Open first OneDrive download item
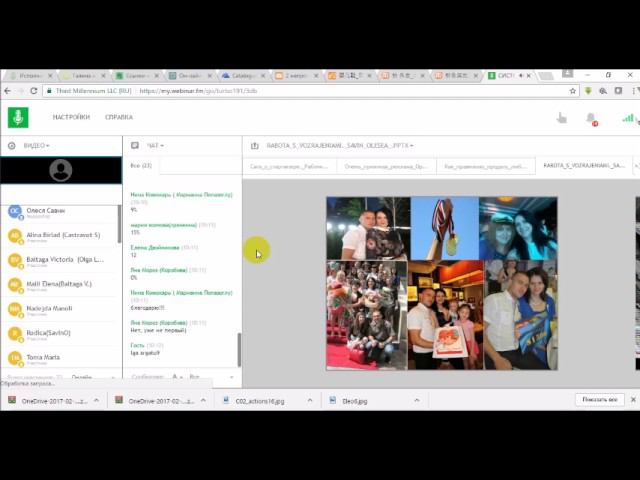Image resolution: width=640 pixels, height=480 pixels. click(49, 401)
